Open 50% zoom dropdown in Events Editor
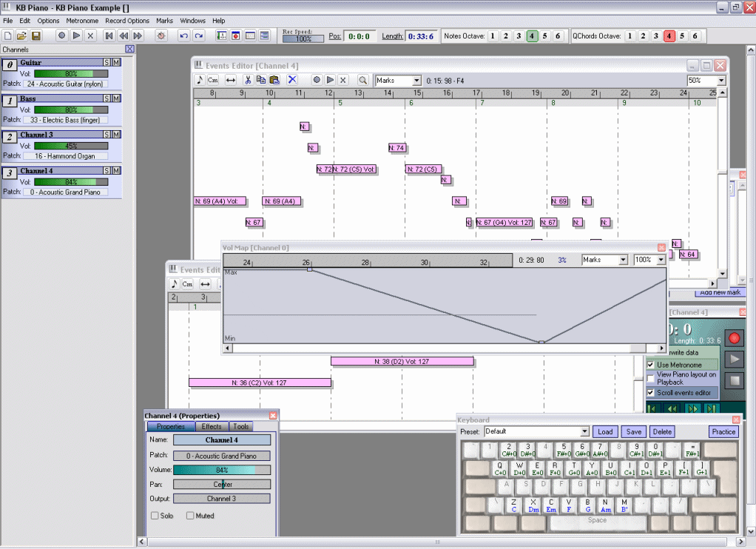 [x=721, y=81]
